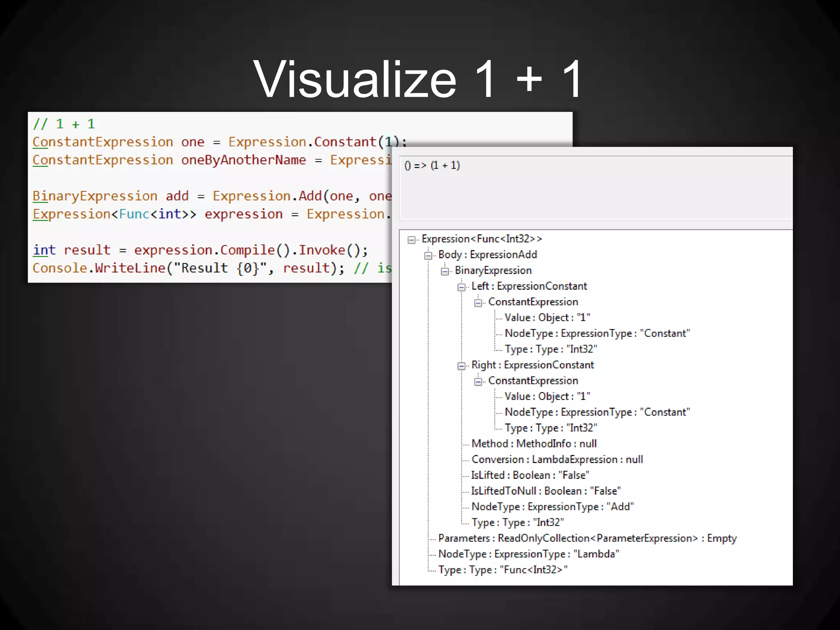Click Compile() in the code line
This screenshot has height=630, width=840.
tap(255, 250)
